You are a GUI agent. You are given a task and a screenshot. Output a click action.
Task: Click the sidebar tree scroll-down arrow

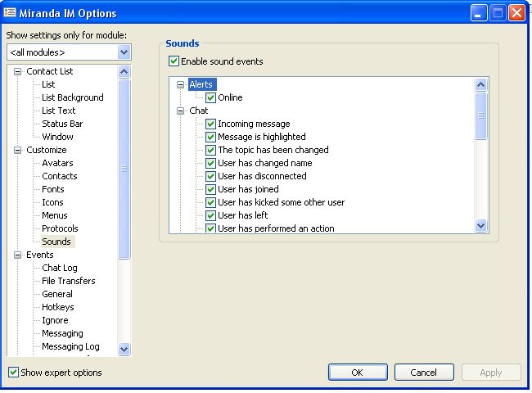coord(124,349)
